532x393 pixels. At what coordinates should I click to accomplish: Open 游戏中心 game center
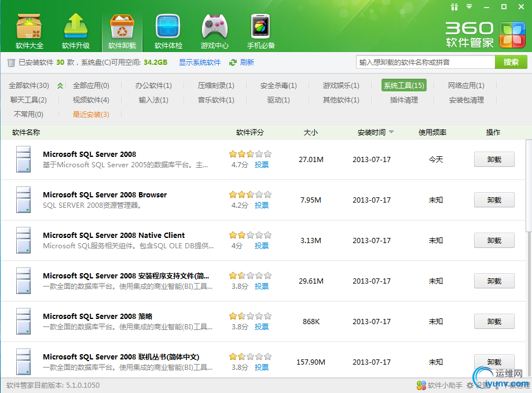click(x=214, y=31)
